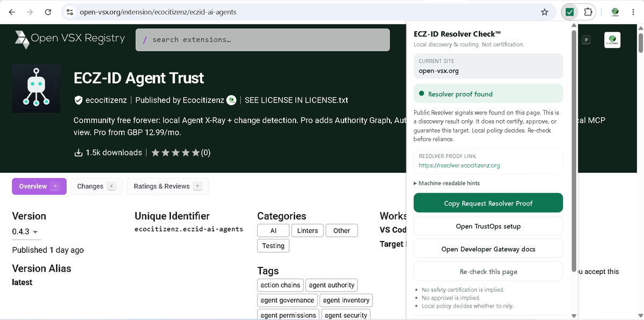Click Open TrustOps setup button
644x320 pixels.
point(488,226)
